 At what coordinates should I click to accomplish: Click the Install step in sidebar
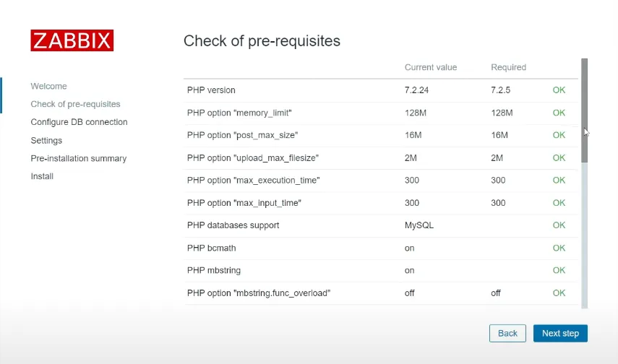(42, 176)
